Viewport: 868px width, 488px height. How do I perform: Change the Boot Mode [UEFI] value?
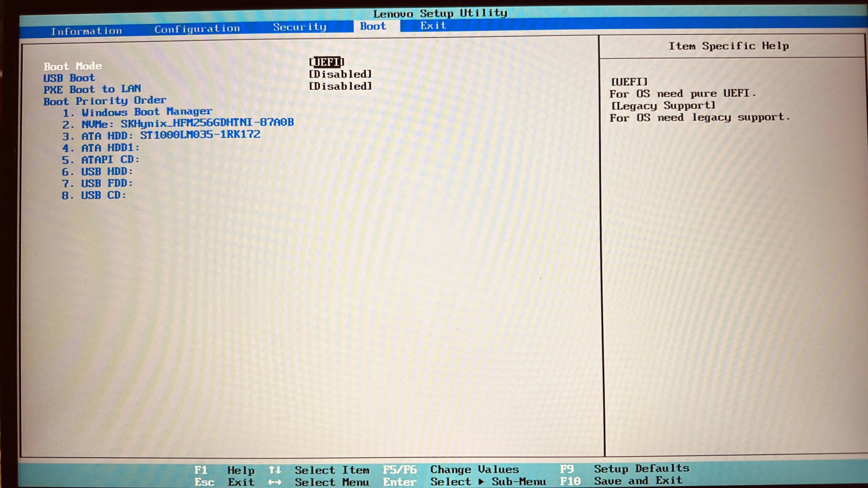(327, 62)
